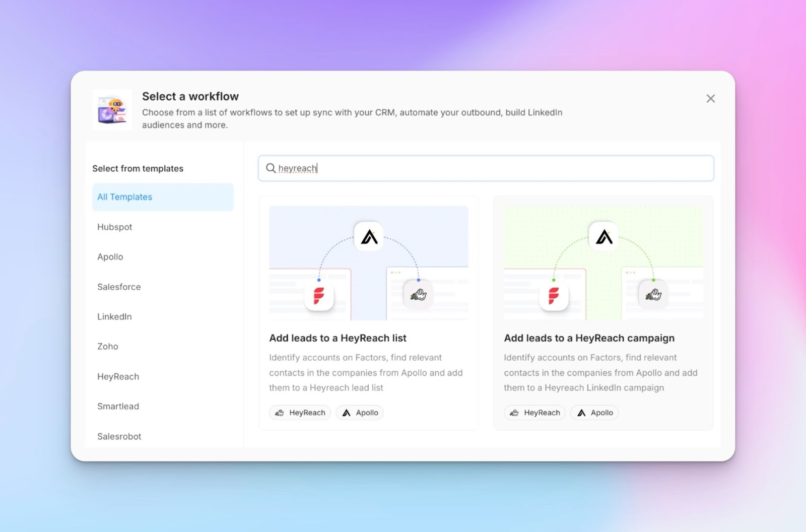Viewport: 806px width, 532px height.
Task: Click HeyReach campaign card description text
Action: pos(600,373)
